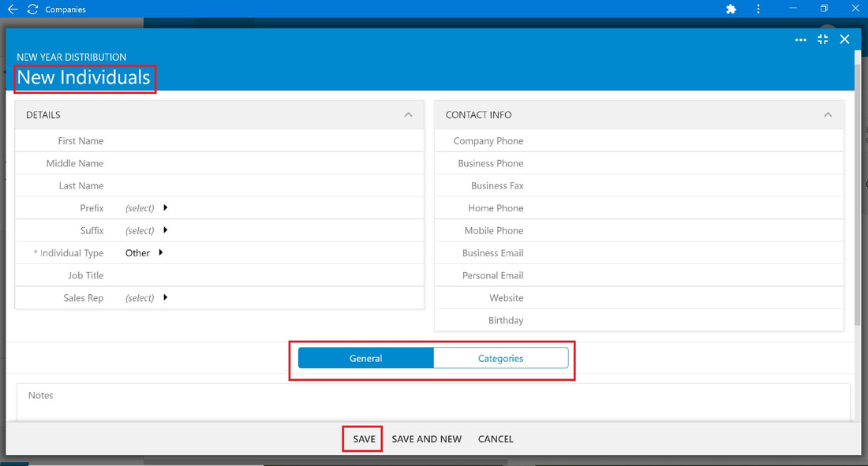Collapse the Details section chevron
This screenshot has width=868, height=466.
coord(408,114)
